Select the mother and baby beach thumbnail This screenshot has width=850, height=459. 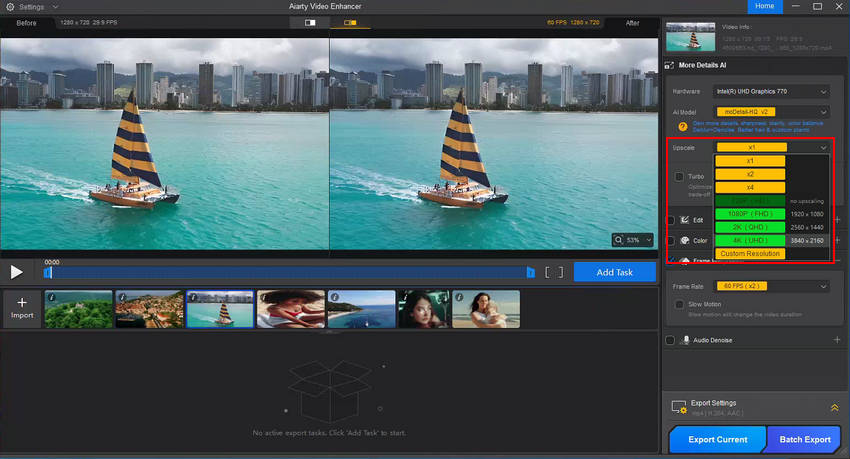pyautogui.click(x=486, y=309)
